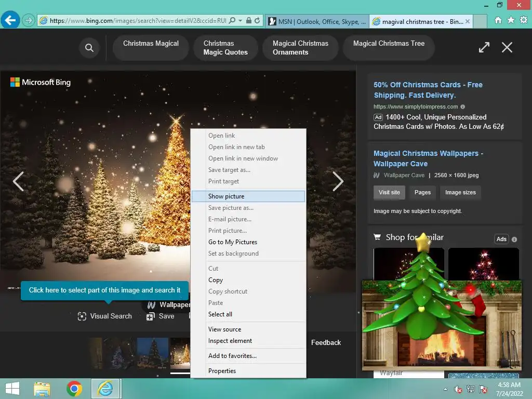
Task: Choose Select all option
Action: (248, 314)
